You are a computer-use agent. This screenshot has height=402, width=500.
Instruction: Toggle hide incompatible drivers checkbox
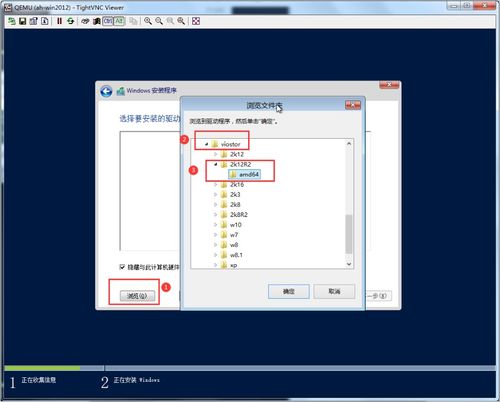[x=122, y=267]
